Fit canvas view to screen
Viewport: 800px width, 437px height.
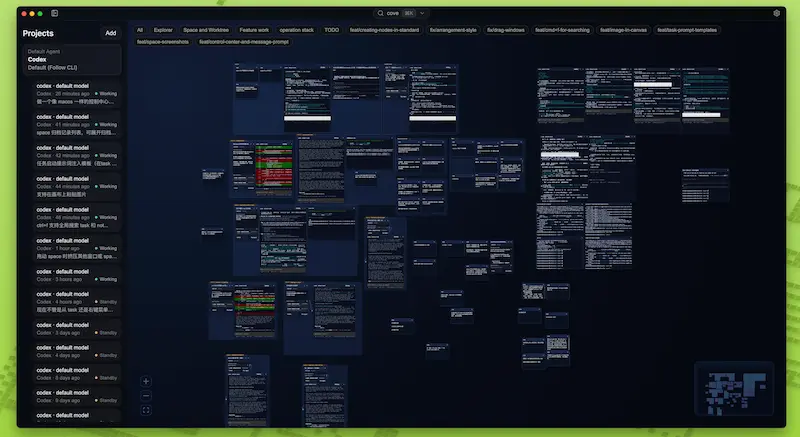146,411
